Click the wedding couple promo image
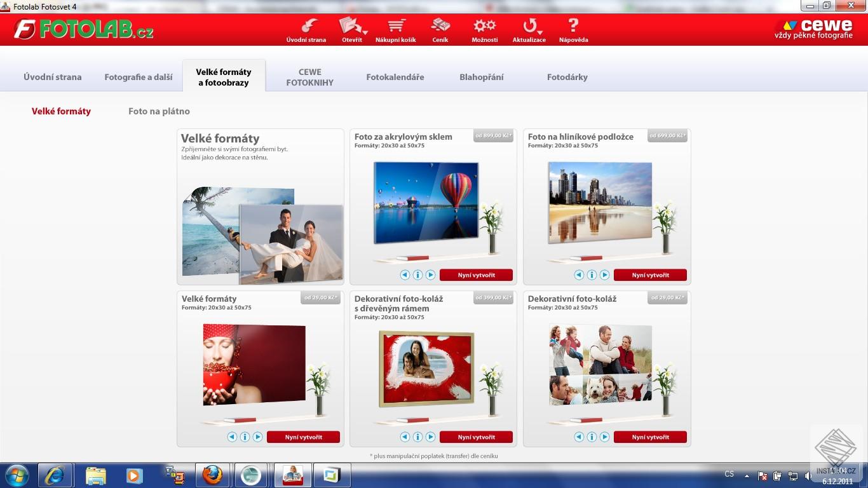The image size is (868, 488). pos(291,243)
